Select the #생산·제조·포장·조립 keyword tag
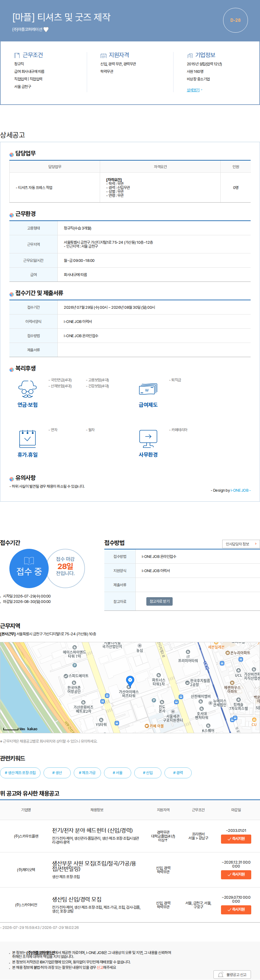Viewport: 260px width, 980px height. tap(20, 773)
